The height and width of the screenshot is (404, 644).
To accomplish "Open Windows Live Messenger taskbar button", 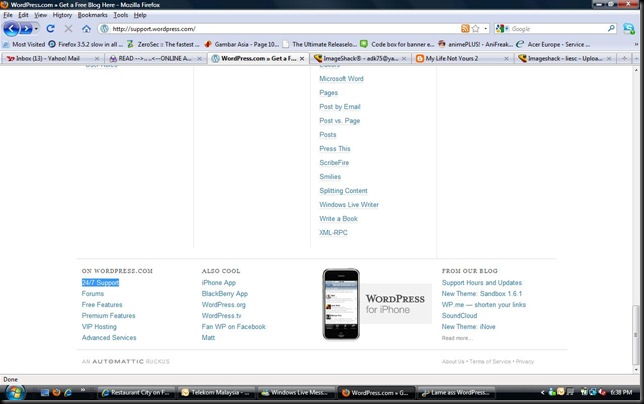I will pyautogui.click(x=295, y=393).
